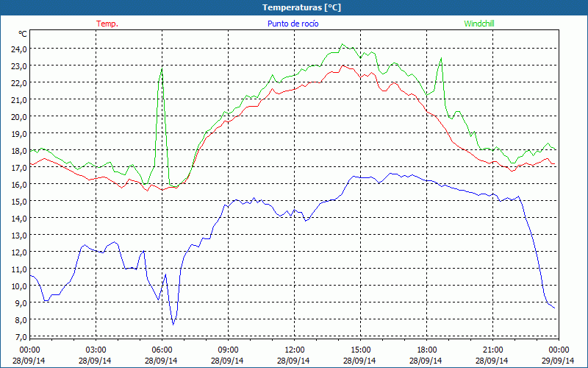Click the '28/09/14' date under 09:00

[x=227, y=361]
